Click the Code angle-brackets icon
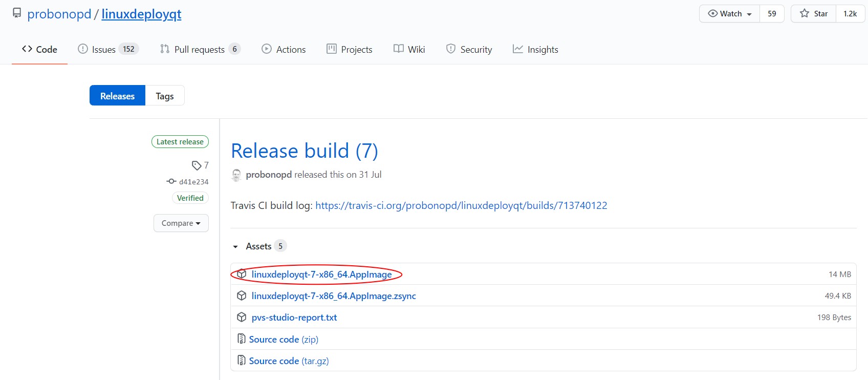This screenshot has height=380, width=868. [x=27, y=49]
